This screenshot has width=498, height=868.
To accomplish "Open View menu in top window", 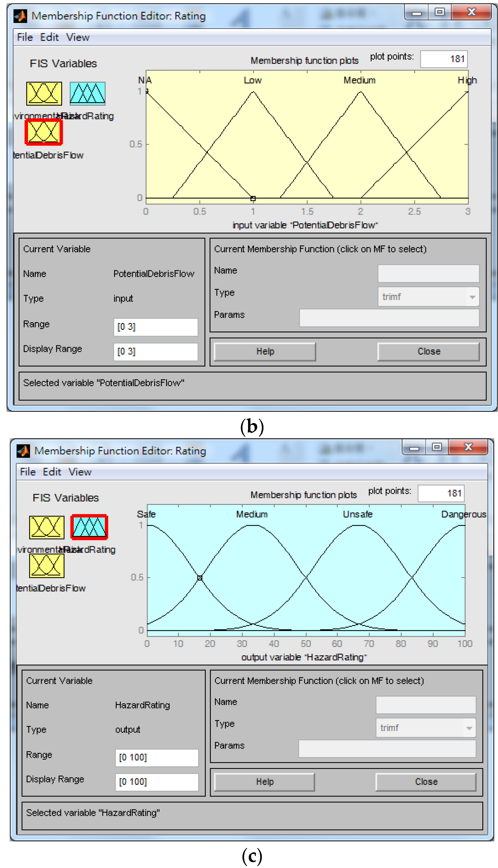I will tap(78, 37).
